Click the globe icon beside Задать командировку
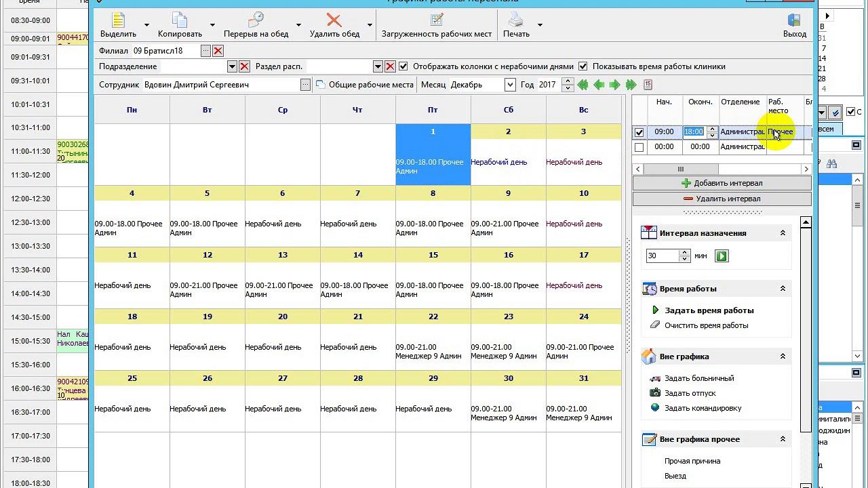This screenshot has height=488, width=868. 655,408
